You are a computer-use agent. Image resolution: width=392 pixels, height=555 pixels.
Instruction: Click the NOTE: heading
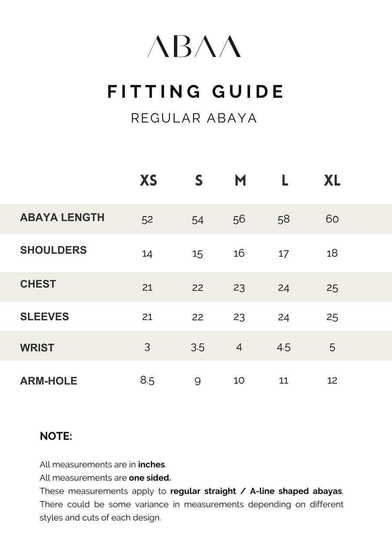[56, 436]
